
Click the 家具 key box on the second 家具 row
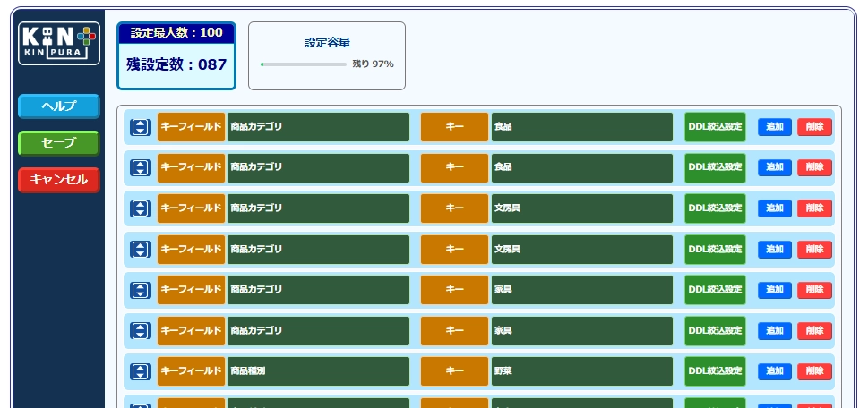coord(582,330)
